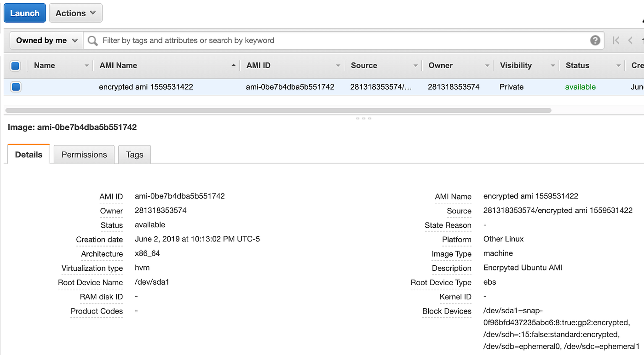
Task: Open the help icon next to search bar
Action: click(x=595, y=40)
